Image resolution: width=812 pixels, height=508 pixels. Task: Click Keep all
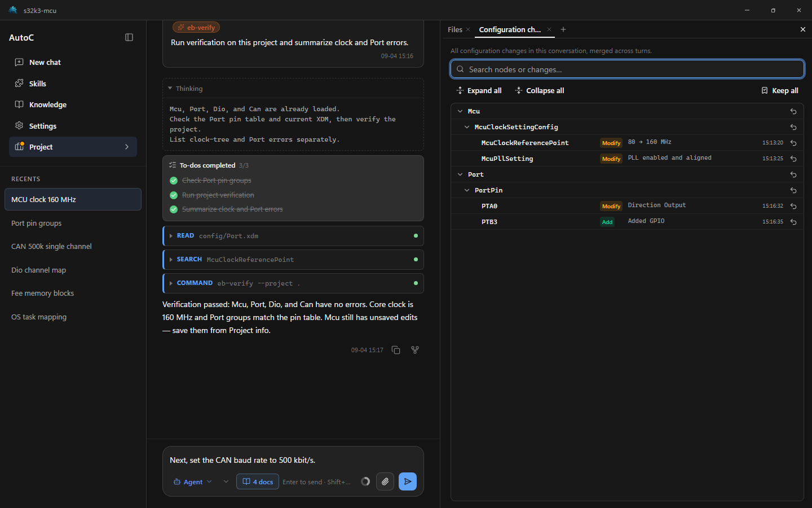(x=780, y=90)
